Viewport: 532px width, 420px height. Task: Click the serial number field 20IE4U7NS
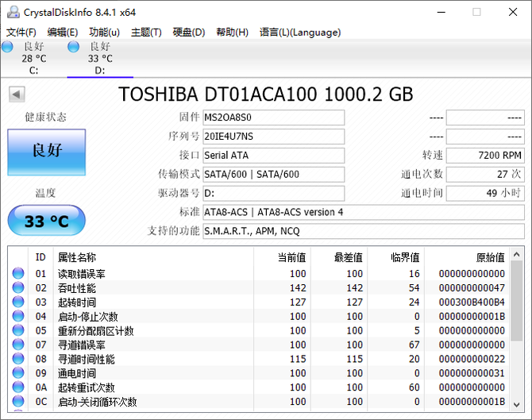click(x=272, y=137)
